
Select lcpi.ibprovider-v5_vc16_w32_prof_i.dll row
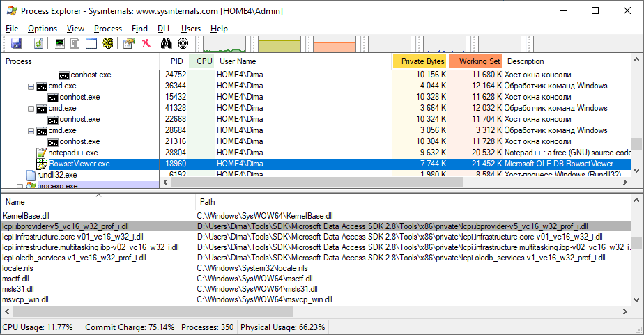pos(316,226)
